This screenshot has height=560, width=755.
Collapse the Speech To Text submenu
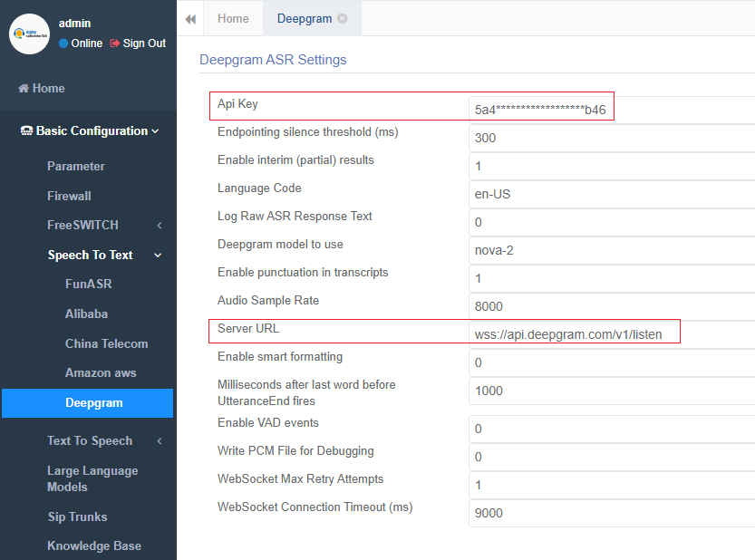click(104, 255)
